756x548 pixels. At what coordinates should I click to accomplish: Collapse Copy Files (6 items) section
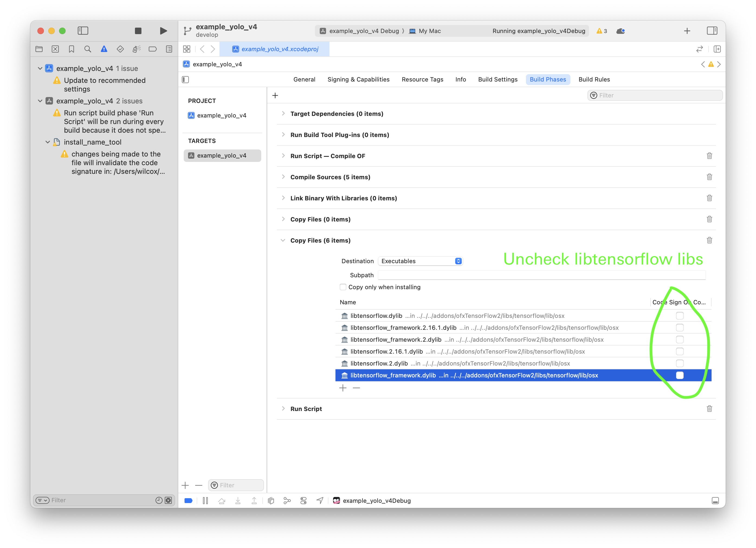pyautogui.click(x=283, y=240)
